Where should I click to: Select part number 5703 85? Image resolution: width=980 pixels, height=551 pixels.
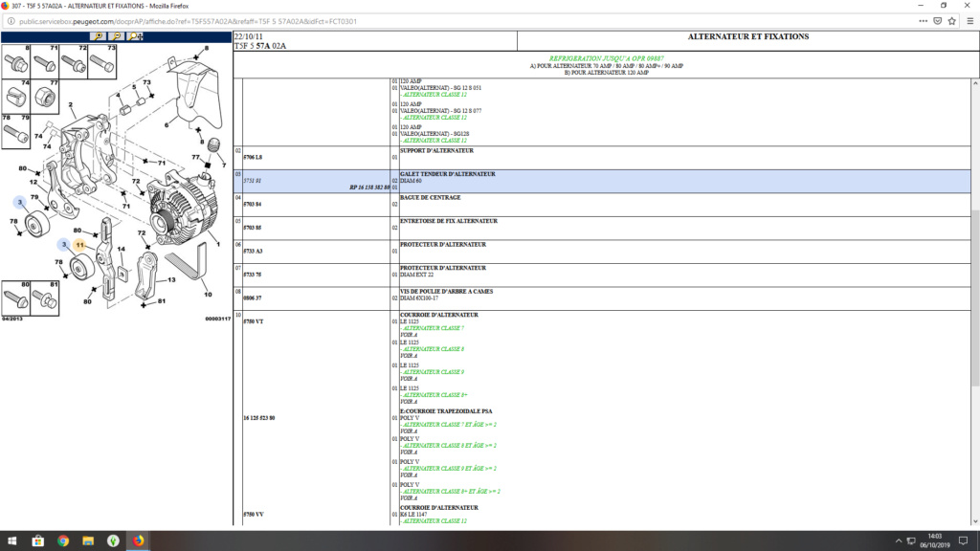(252, 228)
